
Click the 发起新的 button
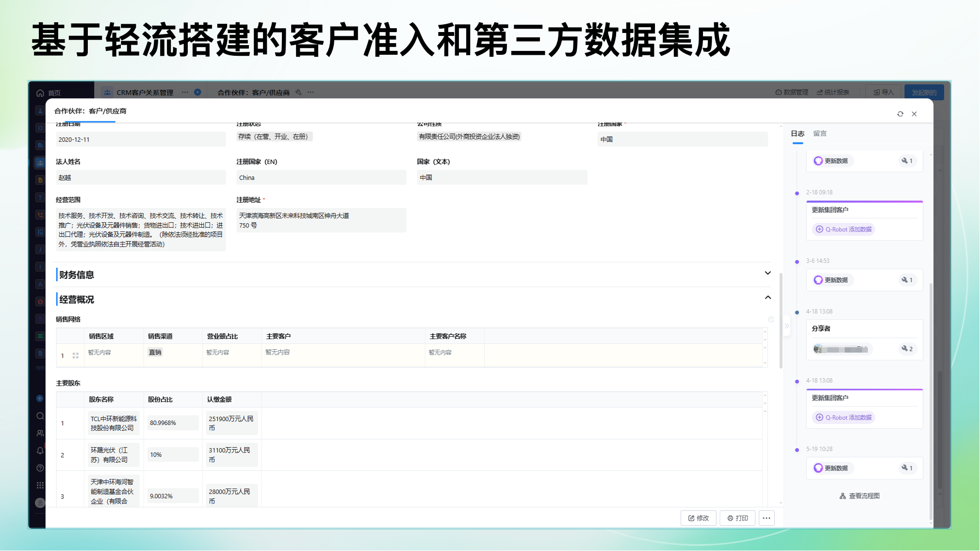(924, 92)
